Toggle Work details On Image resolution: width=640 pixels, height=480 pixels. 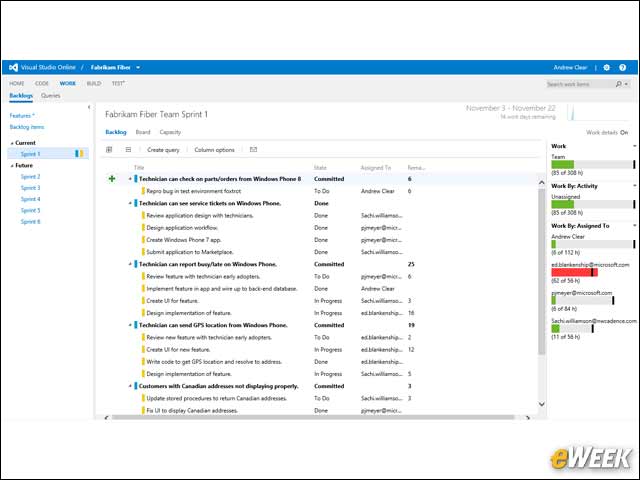pyautogui.click(x=624, y=132)
